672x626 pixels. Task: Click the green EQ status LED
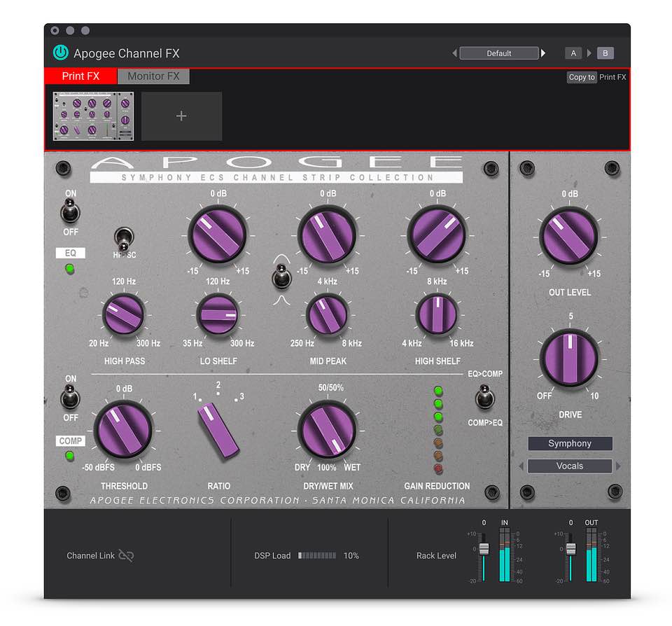pyautogui.click(x=70, y=270)
